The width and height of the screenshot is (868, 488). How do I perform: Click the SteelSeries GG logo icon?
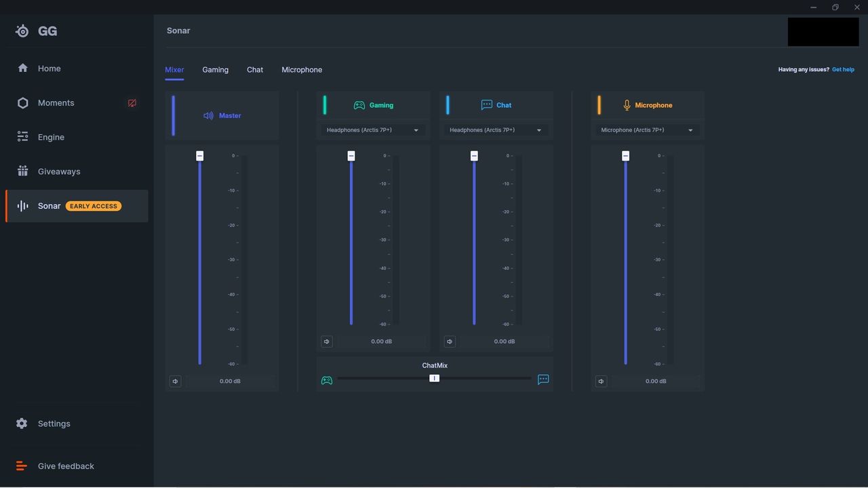[x=22, y=31]
